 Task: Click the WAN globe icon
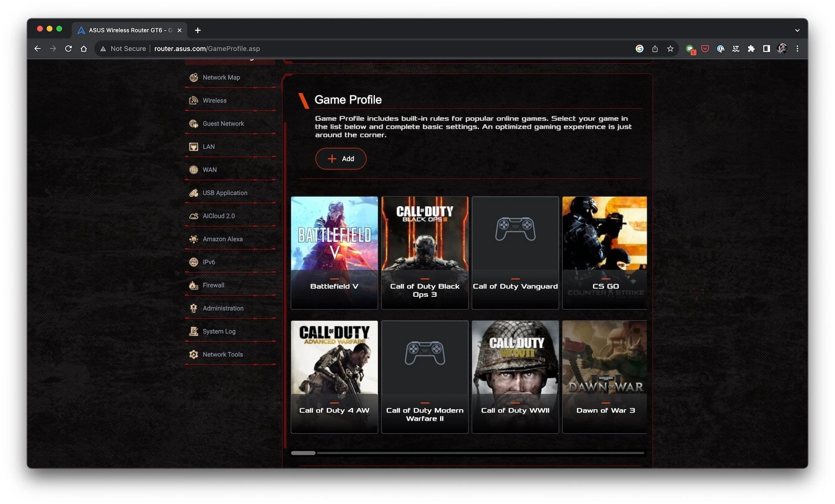[x=194, y=169]
